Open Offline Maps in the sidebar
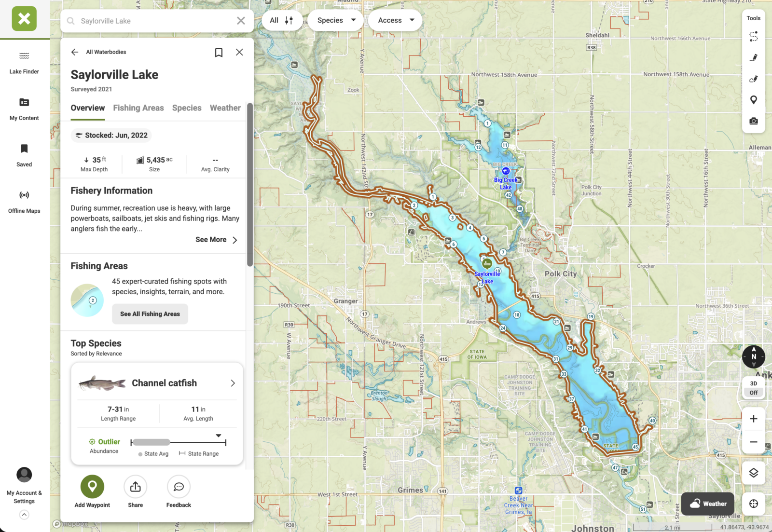Viewport: 772px width, 532px height. 24,202
